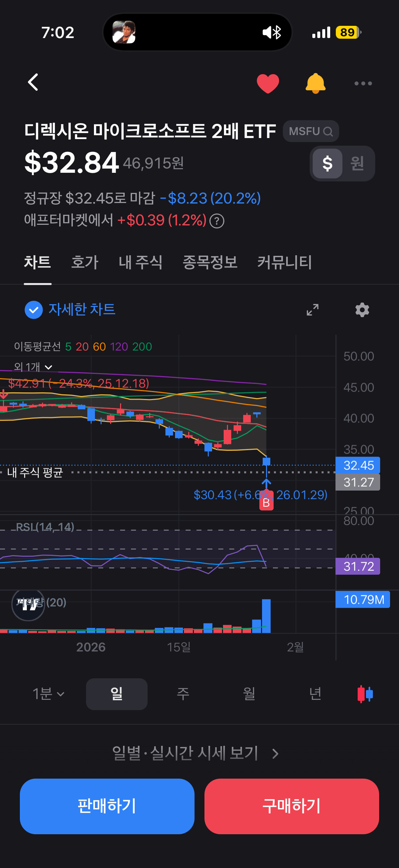Tap the 판매하기 sell button
Screen dimensions: 399x868
107,806
